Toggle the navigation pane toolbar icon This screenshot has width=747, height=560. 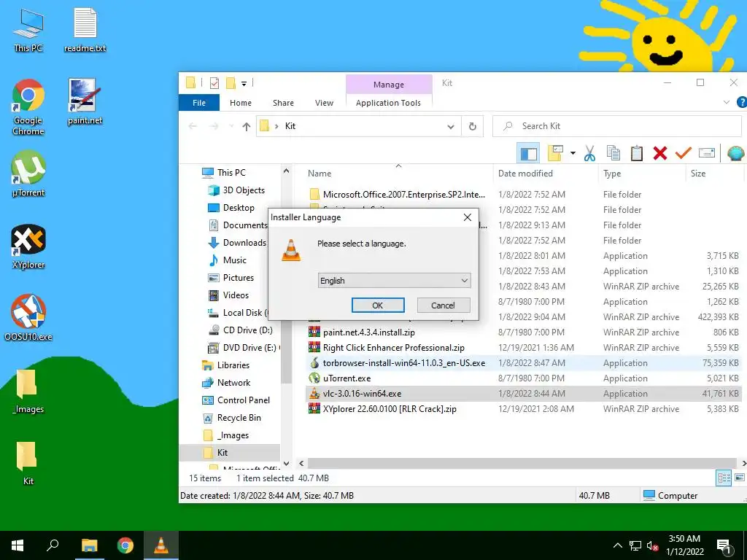coord(528,153)
